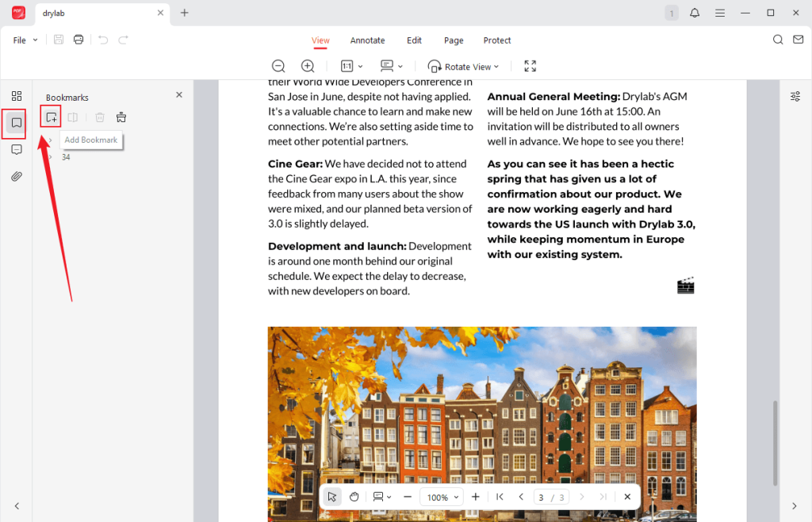Open the Page menu tab
This screenshot has width=812, height=522.
453,40
